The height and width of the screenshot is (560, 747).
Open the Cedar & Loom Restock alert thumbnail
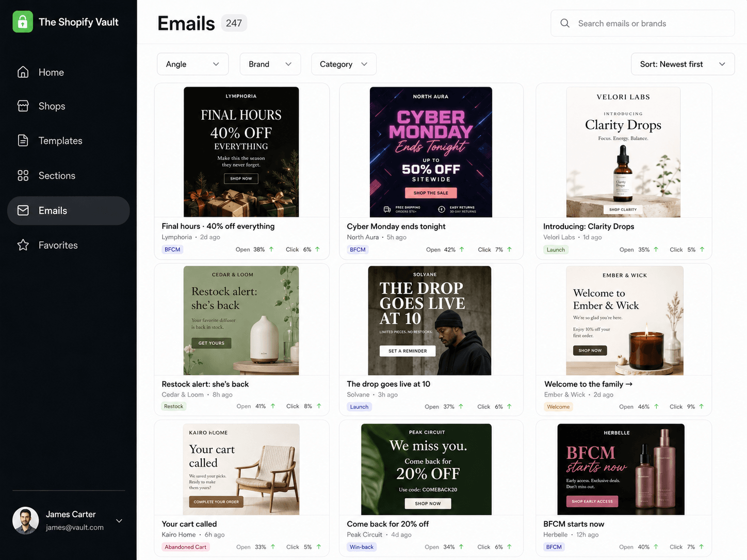(241, 320)
